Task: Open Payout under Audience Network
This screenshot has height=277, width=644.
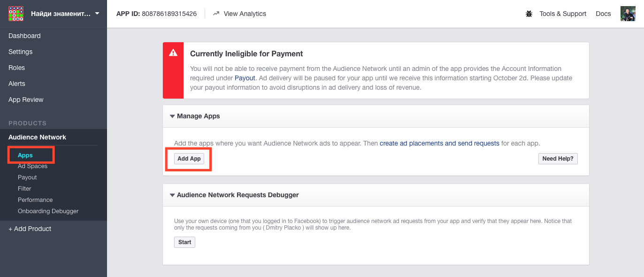Action: [27, 177]
